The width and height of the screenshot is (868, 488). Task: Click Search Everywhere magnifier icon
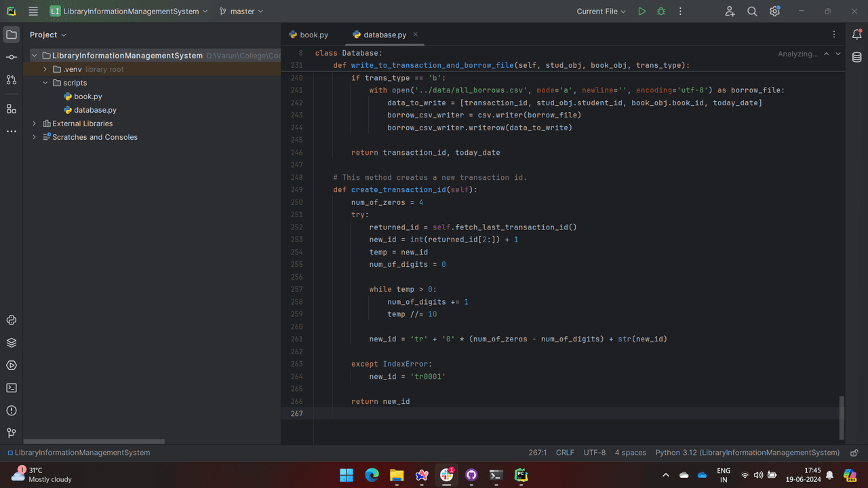[752, 12]
